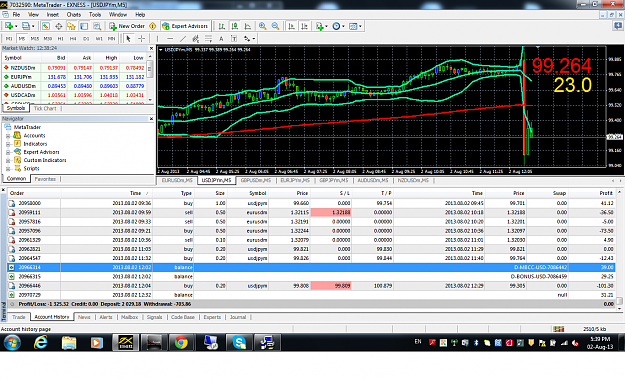
Task: Open the Templates dropdown arrow
Action: (x=360, y=26)
